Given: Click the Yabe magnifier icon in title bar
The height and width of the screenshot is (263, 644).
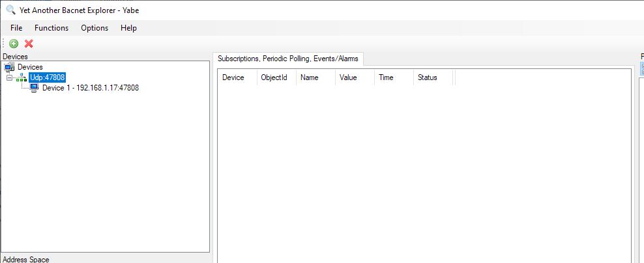Looking at the screenshot, I should point(10,10).
